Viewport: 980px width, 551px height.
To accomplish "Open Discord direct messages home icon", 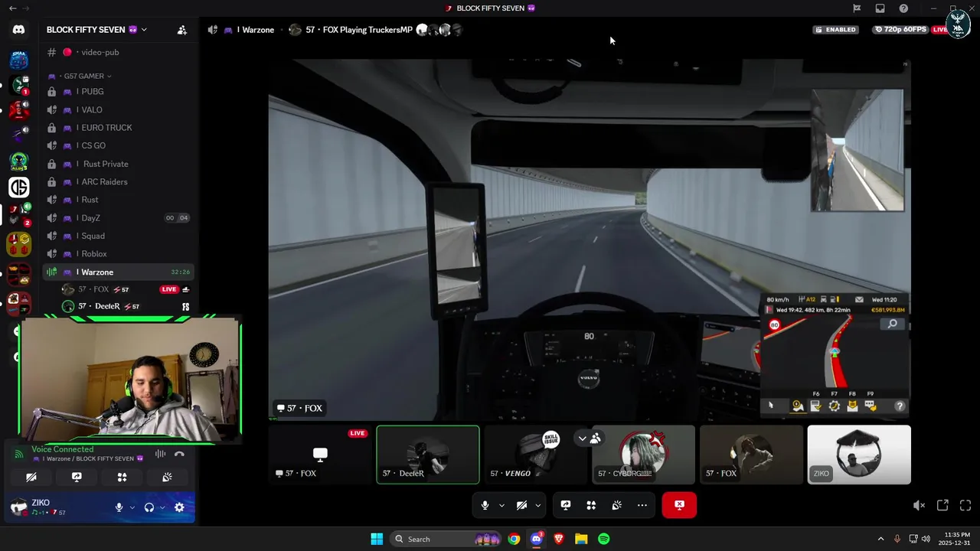I will (x=18, y=30).
